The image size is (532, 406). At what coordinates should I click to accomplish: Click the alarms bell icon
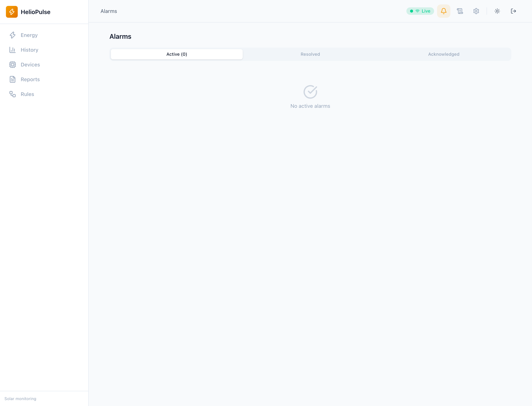[x=444, y=11]
